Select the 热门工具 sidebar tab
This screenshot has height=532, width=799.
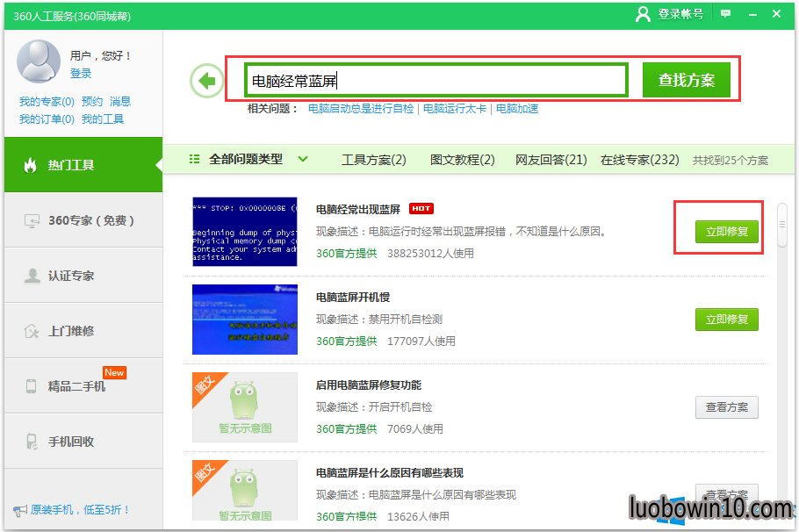tap(83, 164)
